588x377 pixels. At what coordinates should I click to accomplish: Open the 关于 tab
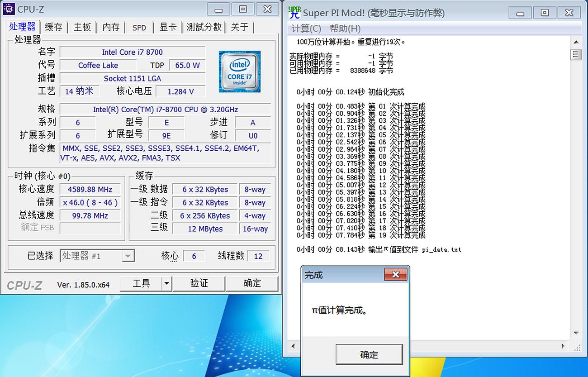[240, 27]
